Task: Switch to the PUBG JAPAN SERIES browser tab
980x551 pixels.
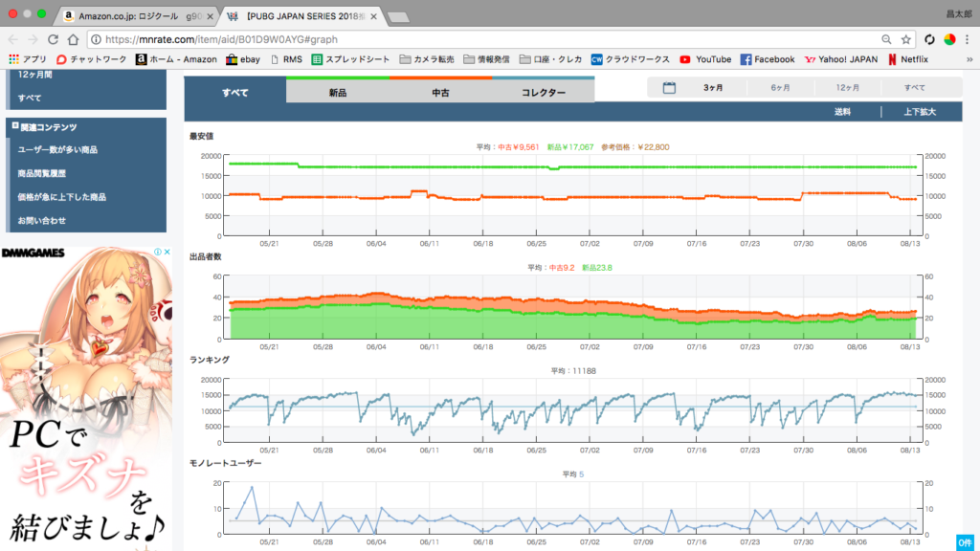Action: (x=301, y=16)
